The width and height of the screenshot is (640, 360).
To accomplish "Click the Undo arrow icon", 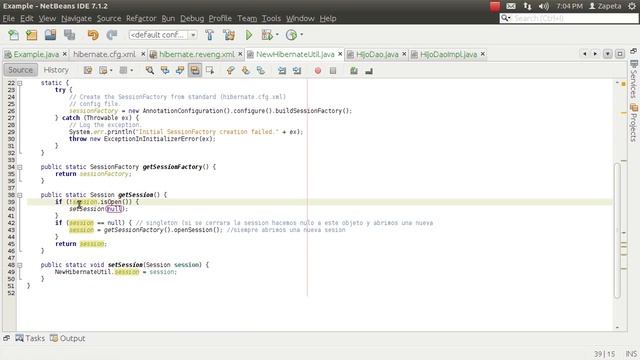I will point(93,35).
